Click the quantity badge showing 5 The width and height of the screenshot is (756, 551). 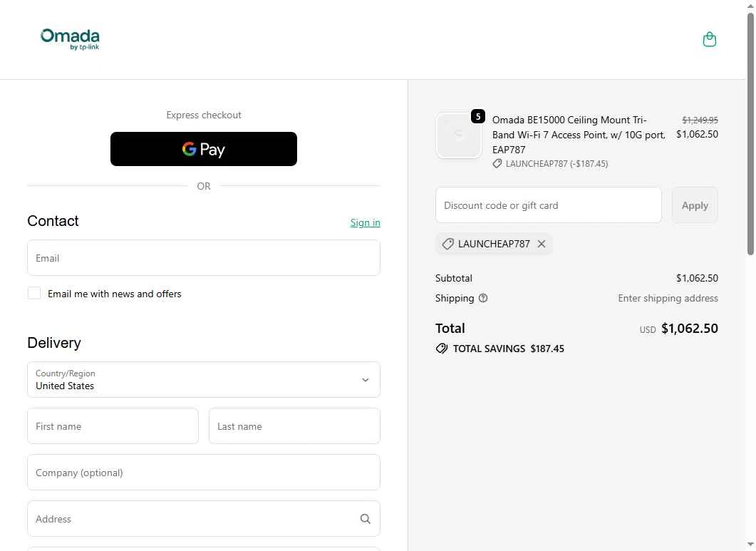coord(478,116)
